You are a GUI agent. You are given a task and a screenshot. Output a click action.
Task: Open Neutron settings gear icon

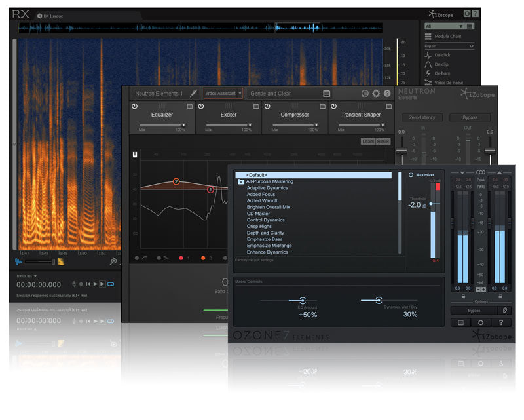tap(376, 94)
